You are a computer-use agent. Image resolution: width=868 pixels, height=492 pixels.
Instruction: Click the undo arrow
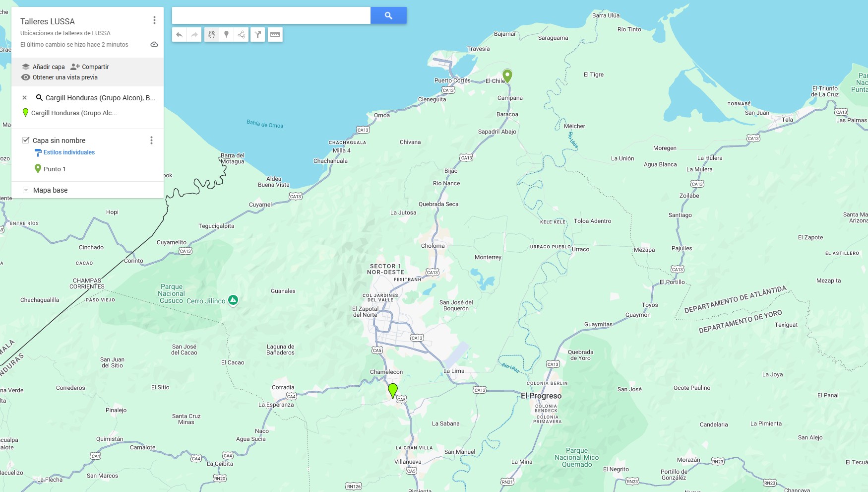click(179, 35)
